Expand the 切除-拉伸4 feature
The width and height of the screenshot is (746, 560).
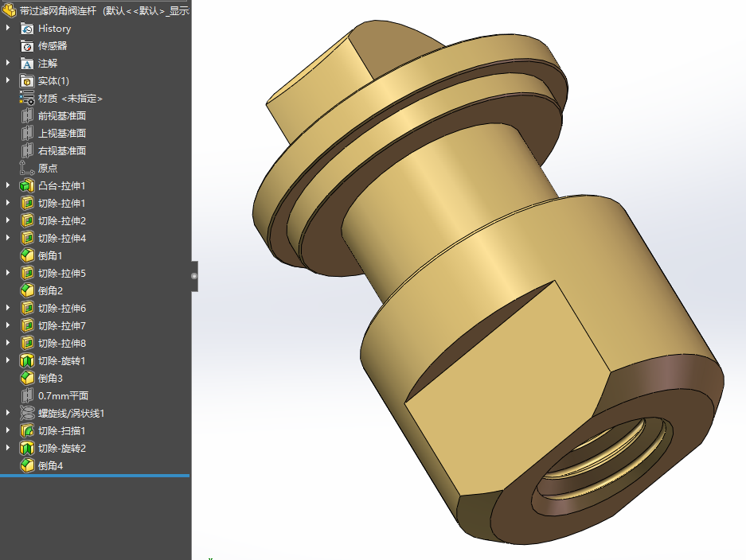[x=8, y=238]
